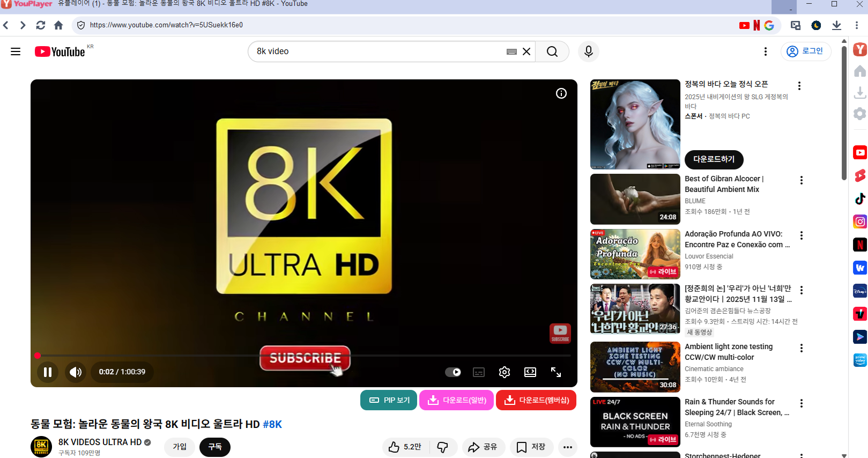Open downloads using the top toolbar download arrow
The width and height of the screenshot is (868, 458).
(x=836, y=25)
